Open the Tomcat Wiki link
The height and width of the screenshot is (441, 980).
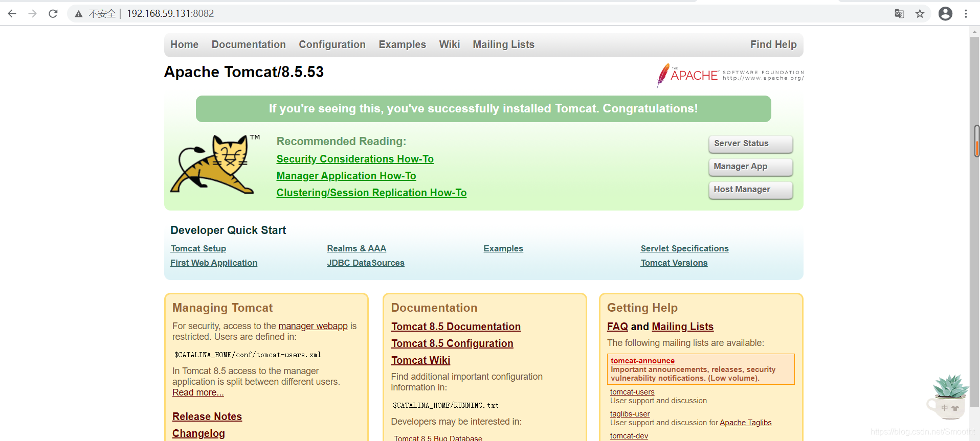[x=420, y=360]
